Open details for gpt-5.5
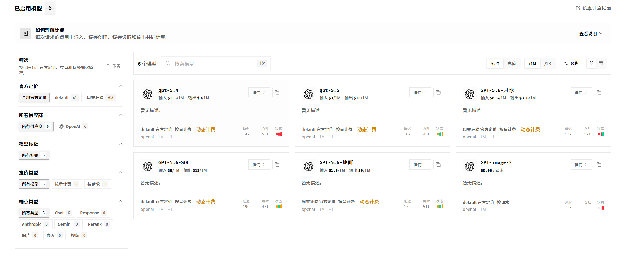Viewport: 644px width, 258px height. coord(420,93)
